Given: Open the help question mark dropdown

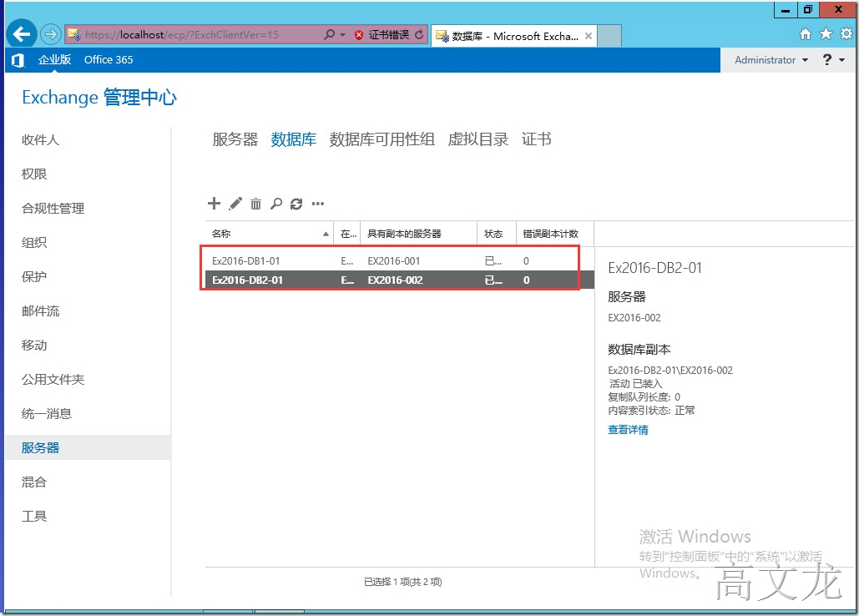Looking at the screenshot, I should click(833, 60).
